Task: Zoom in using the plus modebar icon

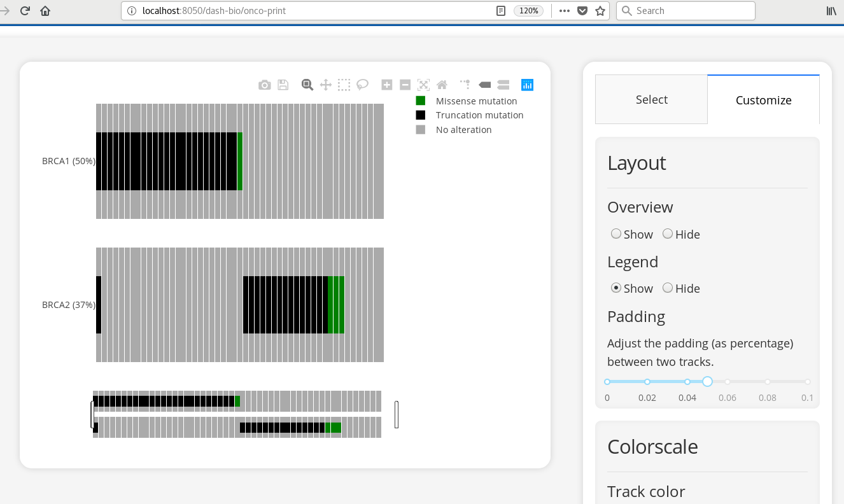Action: tap(386, 84)
